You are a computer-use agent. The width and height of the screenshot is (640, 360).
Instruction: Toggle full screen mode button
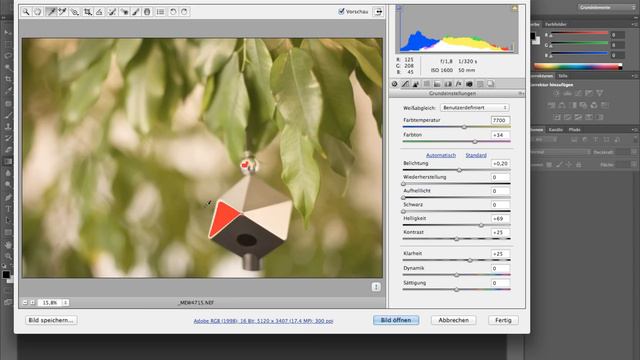378,12
